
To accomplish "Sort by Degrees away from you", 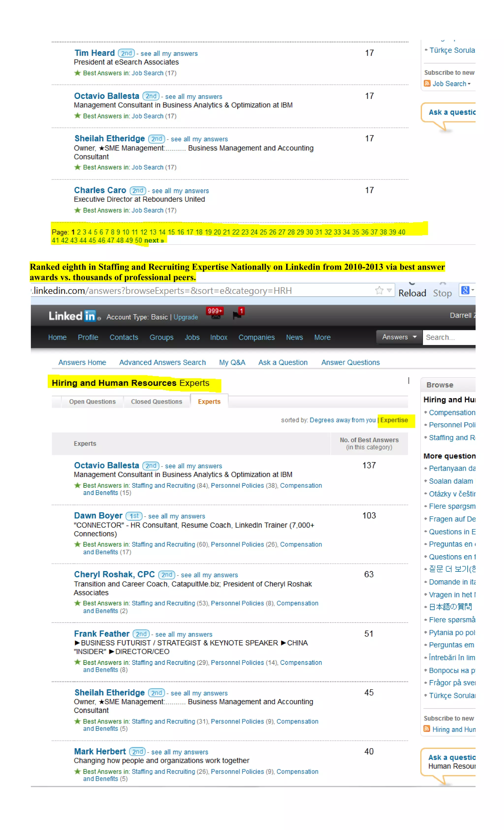I will point(342,420).
